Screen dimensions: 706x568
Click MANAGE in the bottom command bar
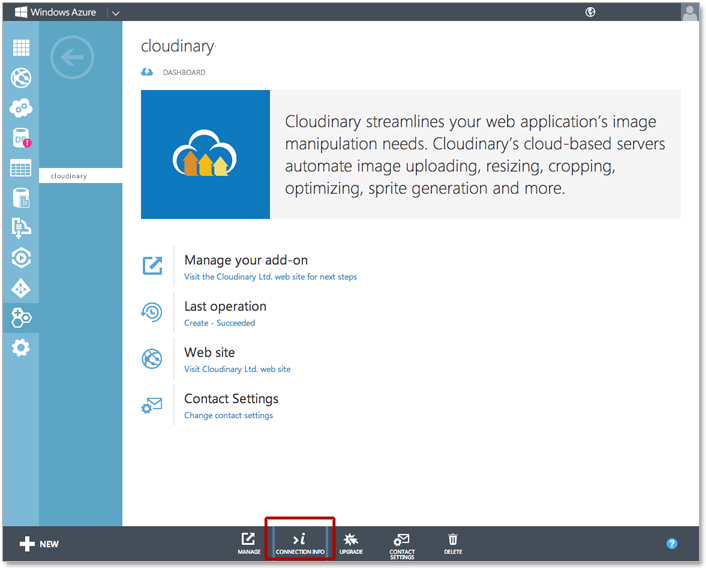click(249, 543)
